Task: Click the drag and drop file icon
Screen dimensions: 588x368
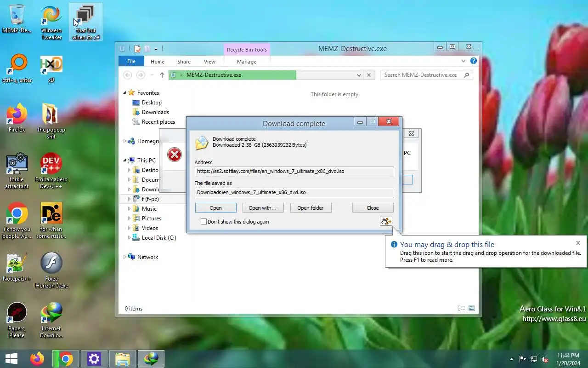Action: coord(386,222)
